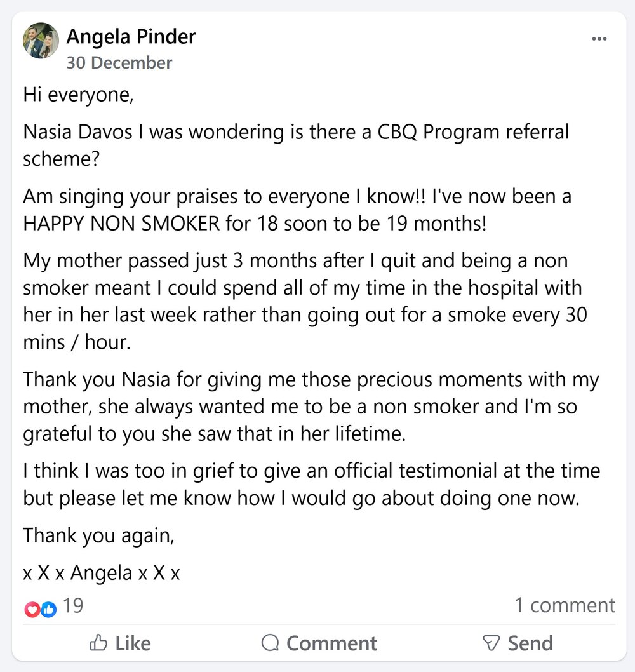635x672 pixels.
Task: Click the blue thumbs-up reaction icon
Action: coord(49,609)
